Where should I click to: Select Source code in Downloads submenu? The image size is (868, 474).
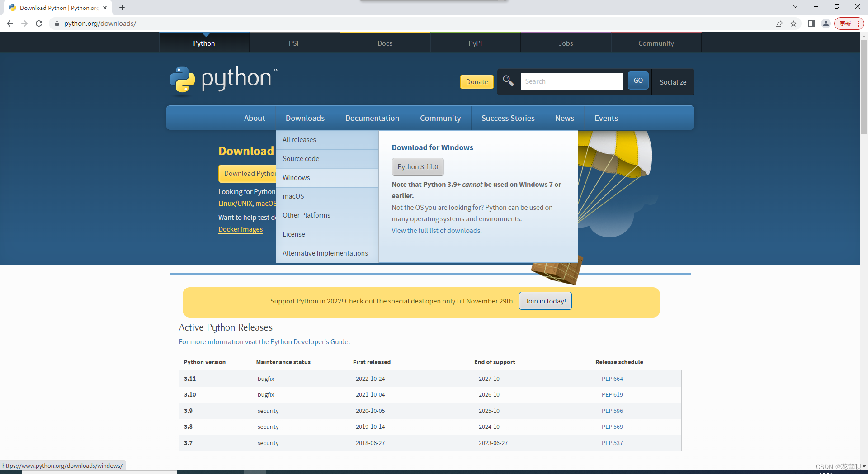(x=327, y=159)
